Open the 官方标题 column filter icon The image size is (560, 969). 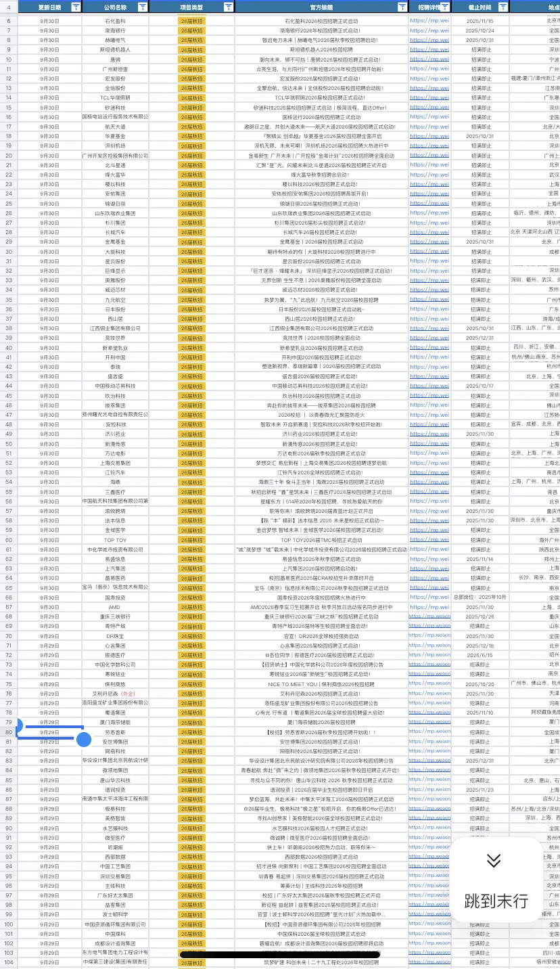(402, 7)
